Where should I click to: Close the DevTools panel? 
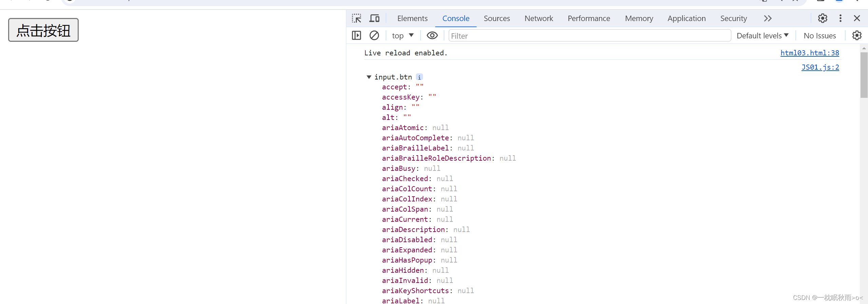coord(857,18)
